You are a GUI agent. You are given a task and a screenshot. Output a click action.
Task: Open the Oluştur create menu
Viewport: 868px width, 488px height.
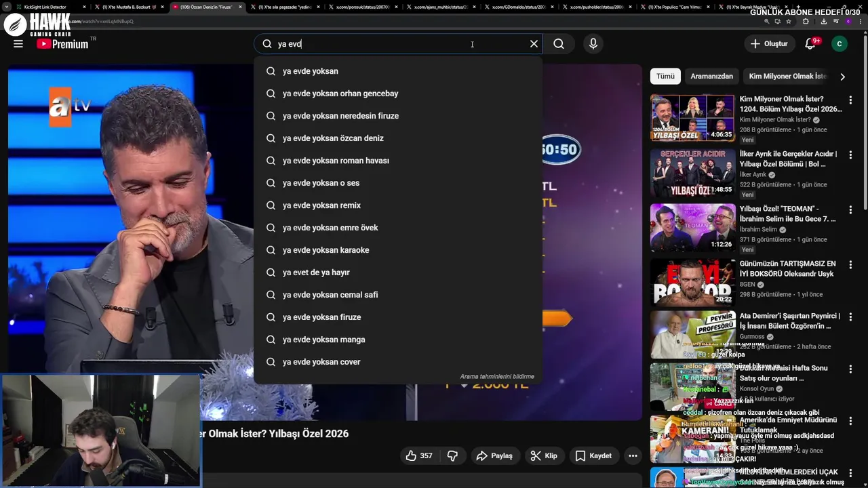770,43
